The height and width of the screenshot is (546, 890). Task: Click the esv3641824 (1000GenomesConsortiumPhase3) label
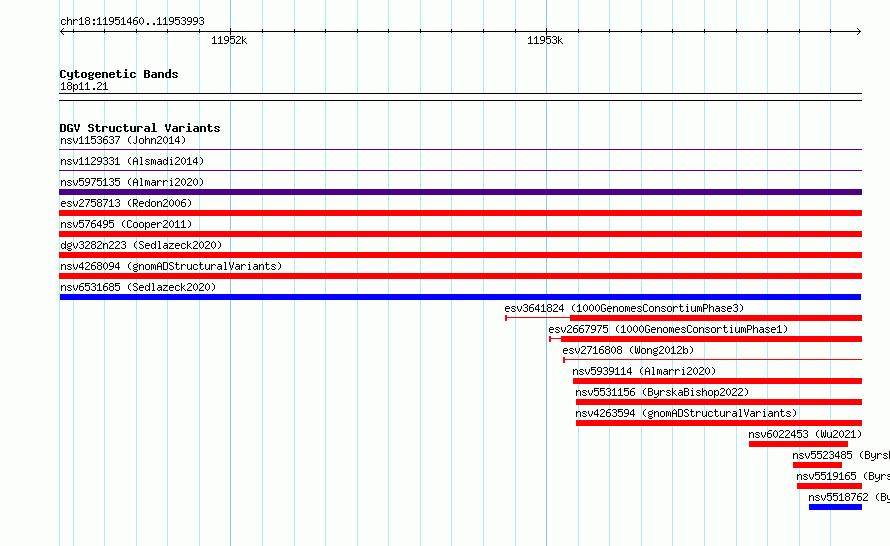pos(624,308)
